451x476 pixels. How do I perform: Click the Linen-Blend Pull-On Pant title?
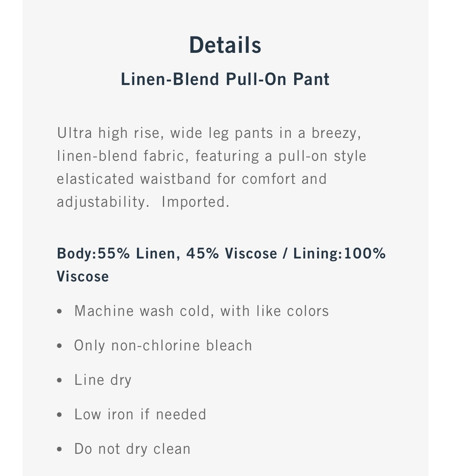(x=225, y=79)
